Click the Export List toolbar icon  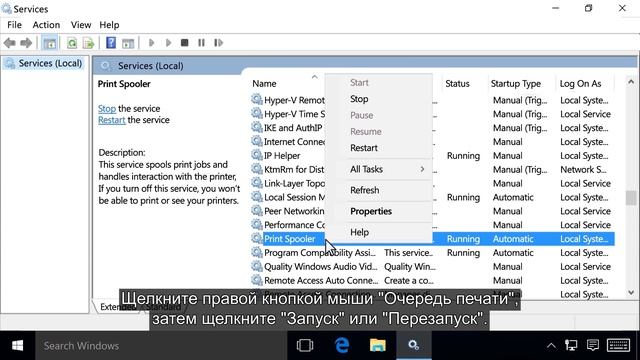coord(88,43)
